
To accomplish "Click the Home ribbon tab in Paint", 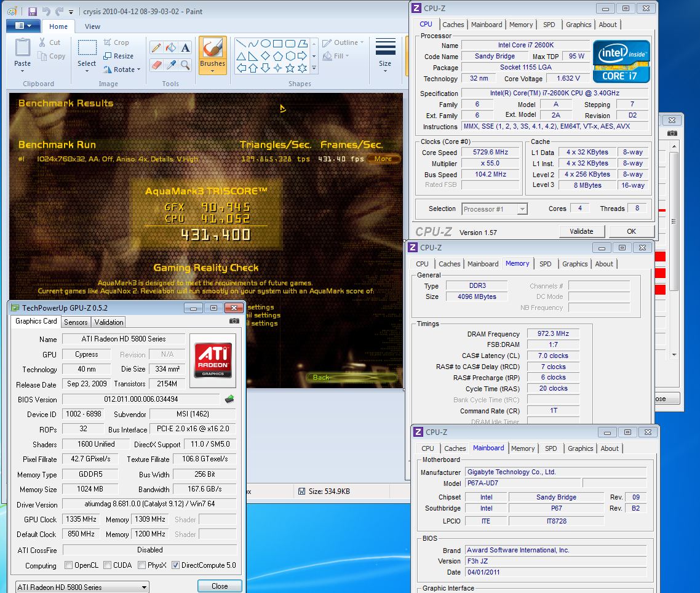I will [58, 26].
